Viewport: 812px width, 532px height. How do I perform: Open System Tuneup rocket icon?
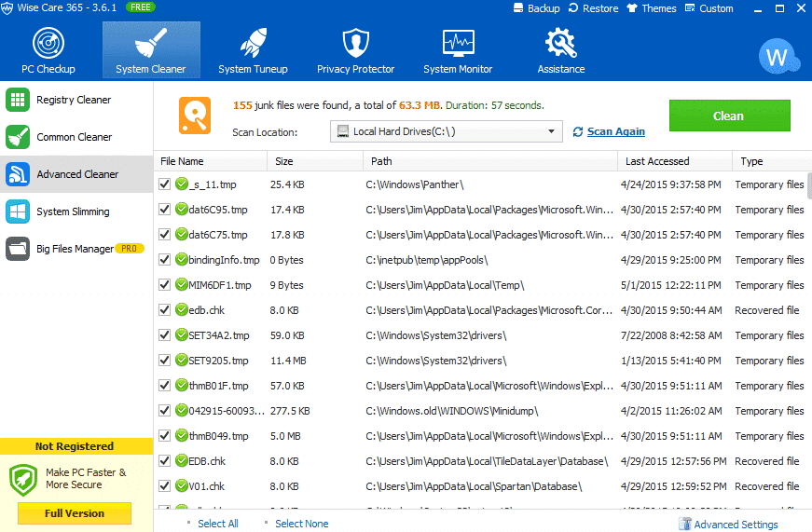(254, 43)
